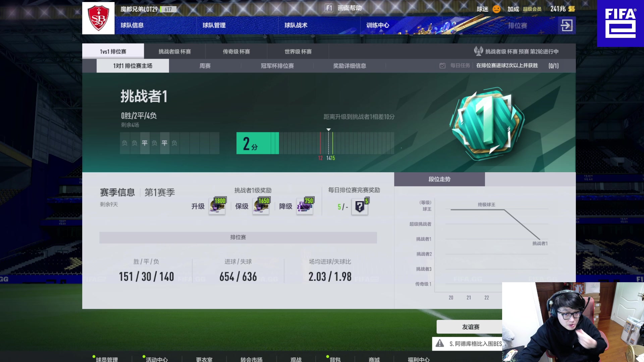Viewport: 644px width, 362px height.
Task: Open the F1 画面帮助 help icon
Action: 329,8
